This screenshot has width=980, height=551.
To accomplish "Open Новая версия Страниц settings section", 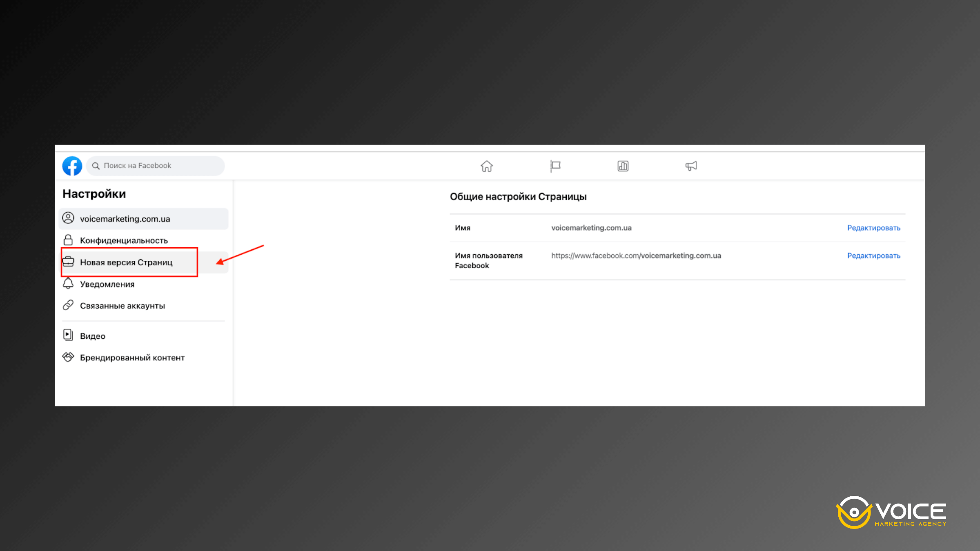I will click(x=127, y=262).
